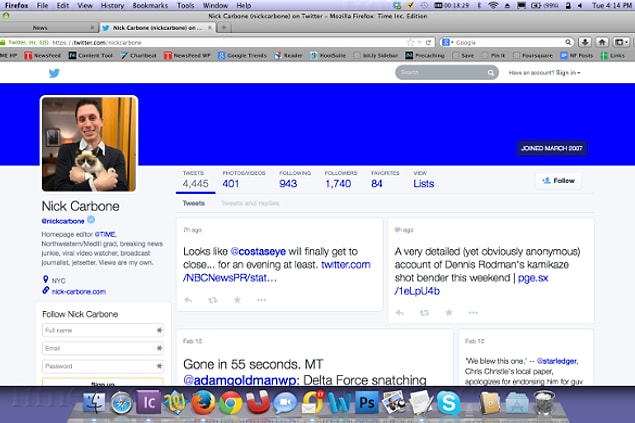Click the Full name input field

pyautogui.click(x=103, y=330)
